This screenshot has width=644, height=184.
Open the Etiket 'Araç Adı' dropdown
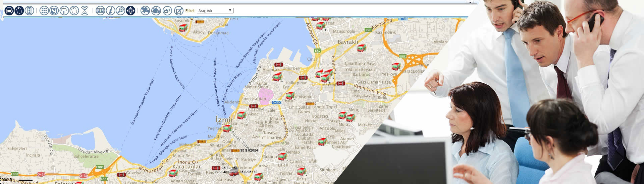click(215, 11)
